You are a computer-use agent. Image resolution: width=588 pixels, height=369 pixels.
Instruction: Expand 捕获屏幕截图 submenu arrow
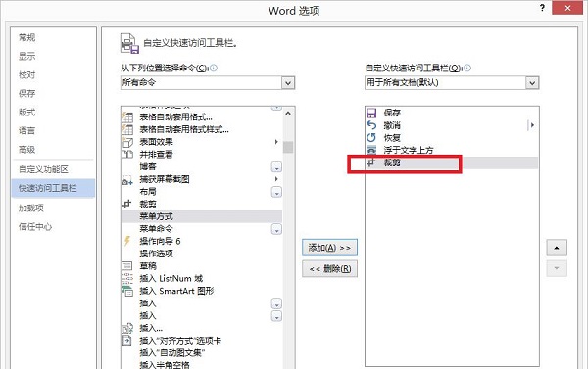click(x=276, y=179)
